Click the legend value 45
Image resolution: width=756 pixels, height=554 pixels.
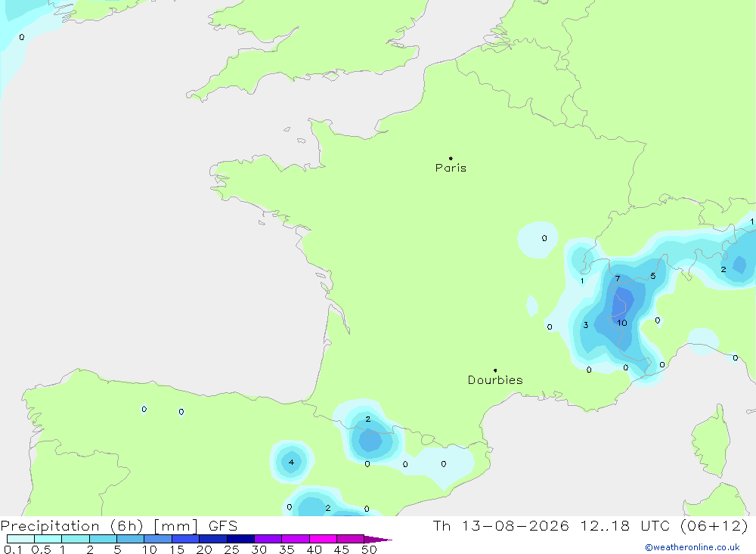tap(342, 549)
